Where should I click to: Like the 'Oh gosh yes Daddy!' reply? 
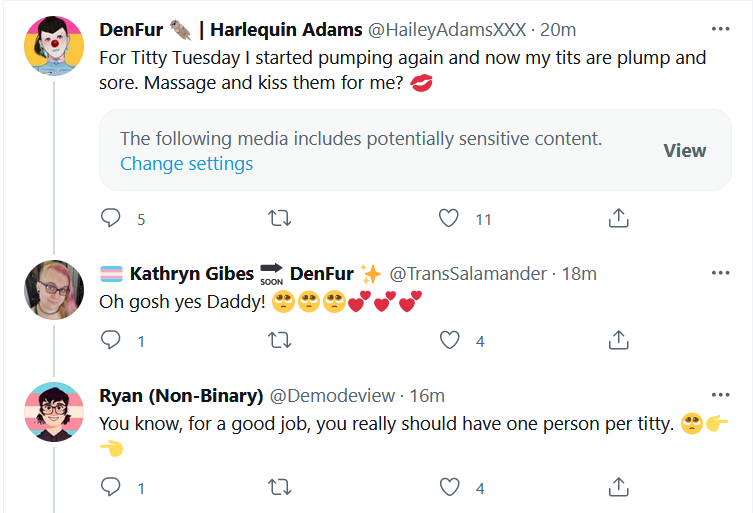click(x=449, y=340)
